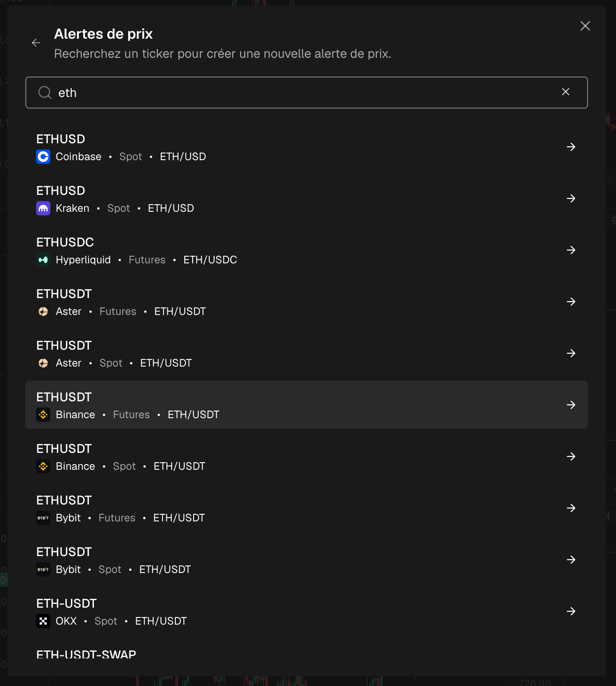
Task: Go back using the left arrow
Action: (36, 43)
